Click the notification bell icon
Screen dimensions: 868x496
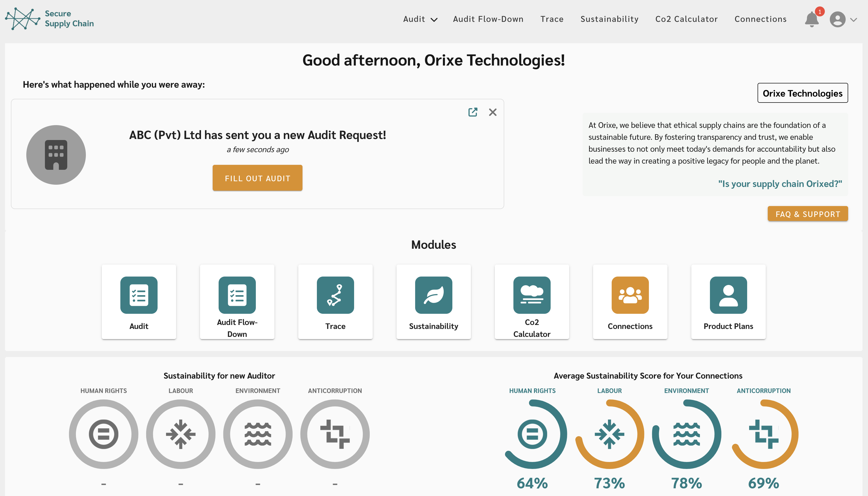point(812,19)
